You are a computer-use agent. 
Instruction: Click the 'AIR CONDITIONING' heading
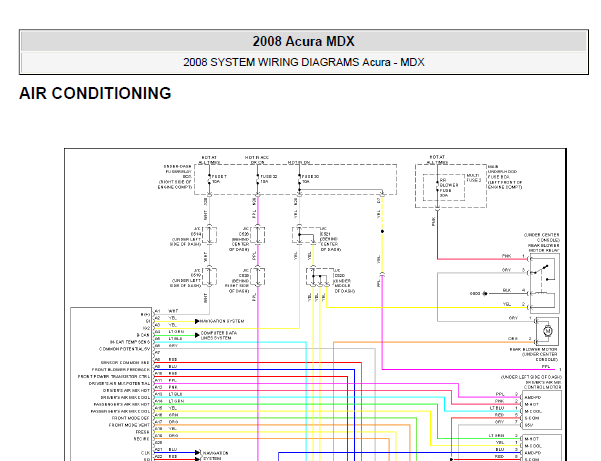(95, 93)
